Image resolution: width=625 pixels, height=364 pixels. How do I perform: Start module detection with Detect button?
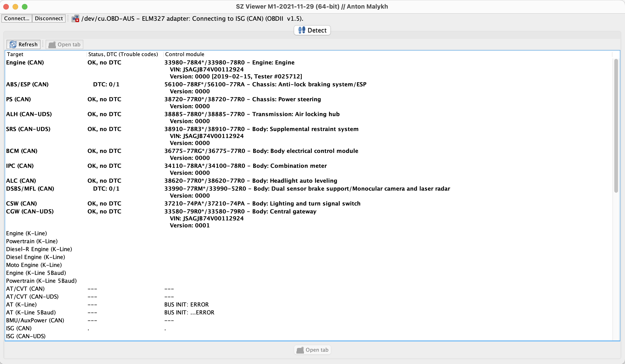pyautogui.click(x=312, y=30)
